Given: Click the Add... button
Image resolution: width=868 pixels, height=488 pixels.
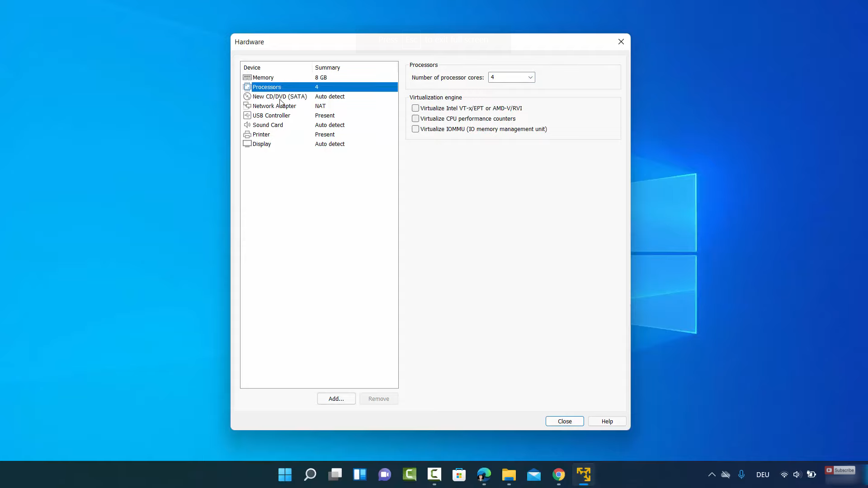Looking at the screenshot, I should (x=336, y=399).
